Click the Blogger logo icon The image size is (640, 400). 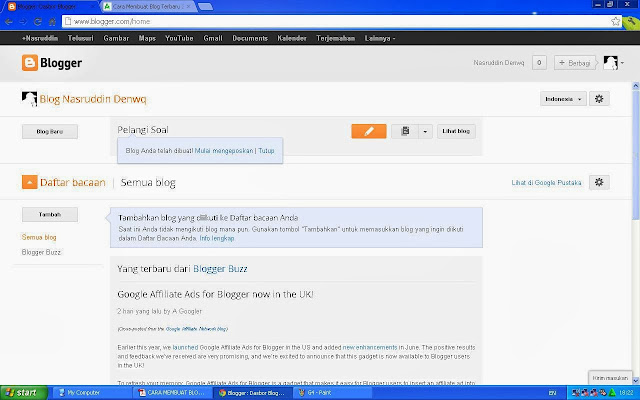tap(29, 63)
